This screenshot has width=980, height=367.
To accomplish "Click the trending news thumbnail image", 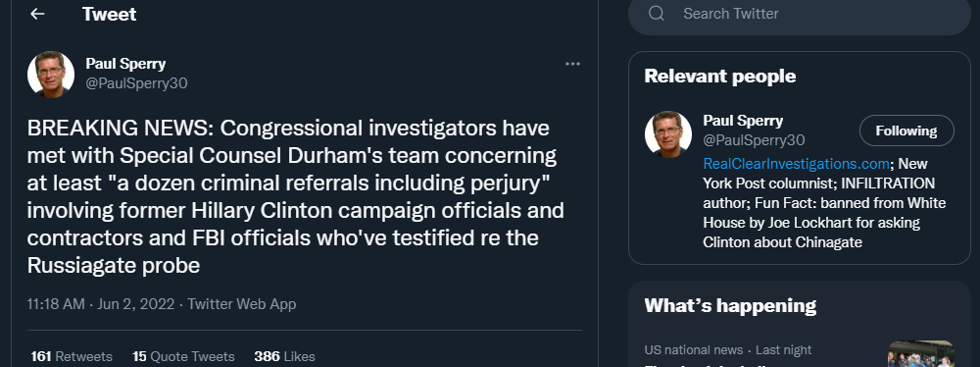I will [x=920, y=354].
